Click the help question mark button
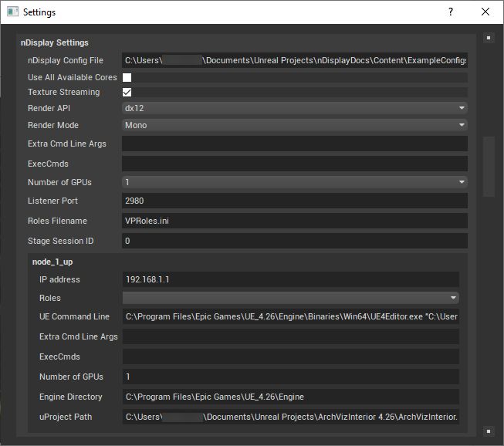This screenshot has width=504, height=446. 450,12
